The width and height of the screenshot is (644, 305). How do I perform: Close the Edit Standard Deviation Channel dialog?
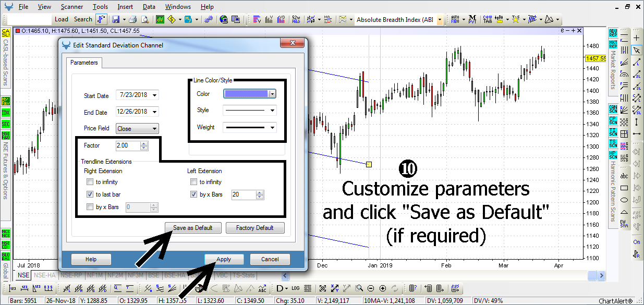294,44
